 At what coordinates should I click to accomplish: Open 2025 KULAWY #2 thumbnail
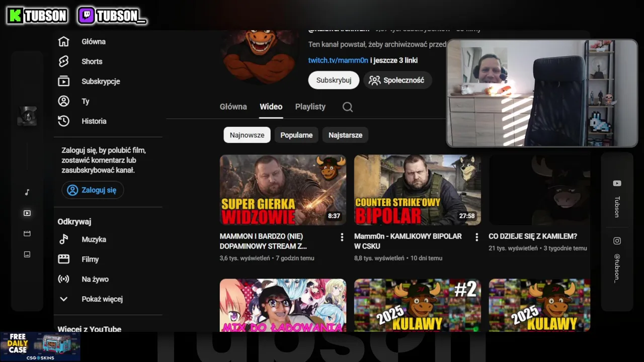418,305
